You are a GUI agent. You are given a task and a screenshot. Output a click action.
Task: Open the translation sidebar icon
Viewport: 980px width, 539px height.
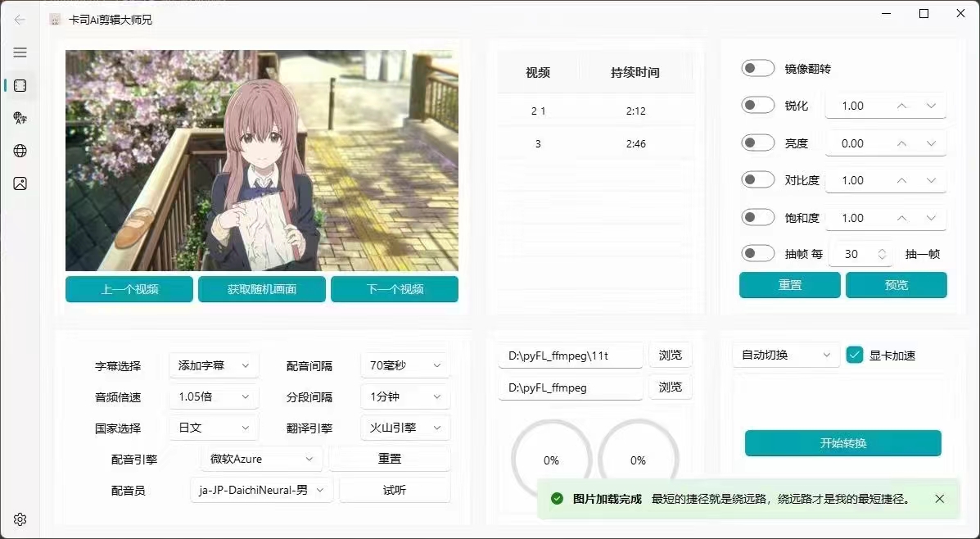(20, 118)
